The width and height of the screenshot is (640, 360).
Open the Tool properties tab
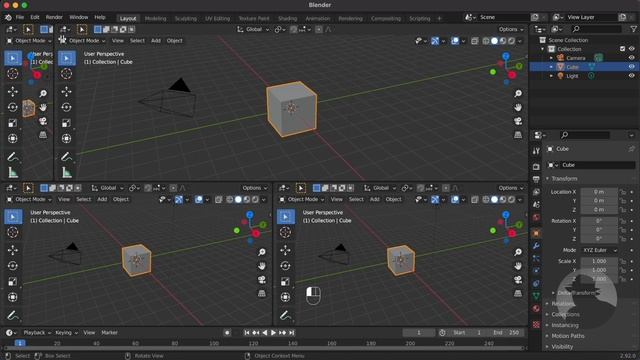[x=536, y=151]
